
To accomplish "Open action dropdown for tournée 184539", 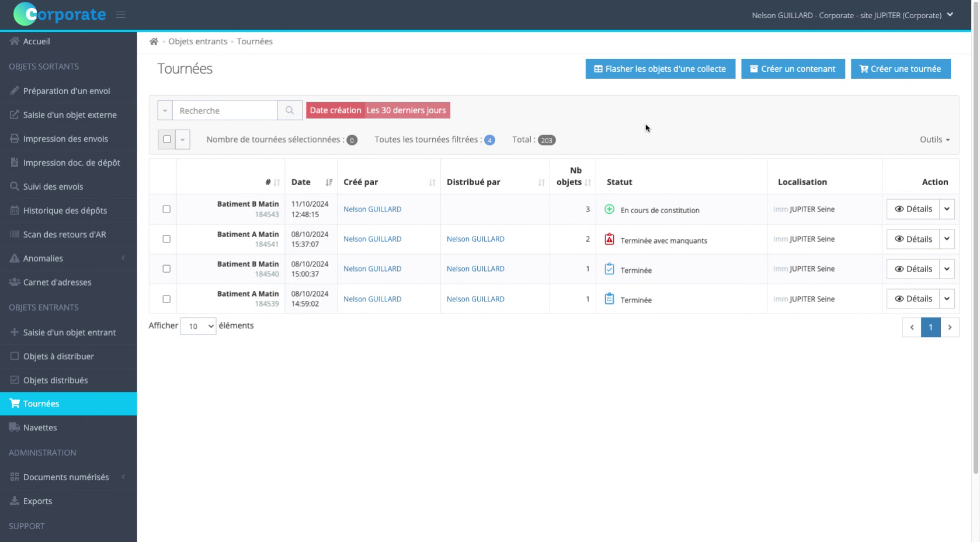I will point(947,298).
